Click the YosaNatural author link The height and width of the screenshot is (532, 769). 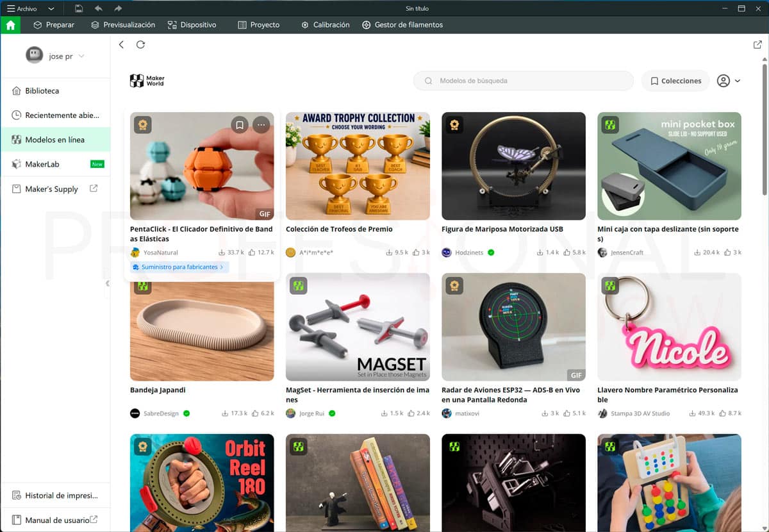tap(161, 253)
